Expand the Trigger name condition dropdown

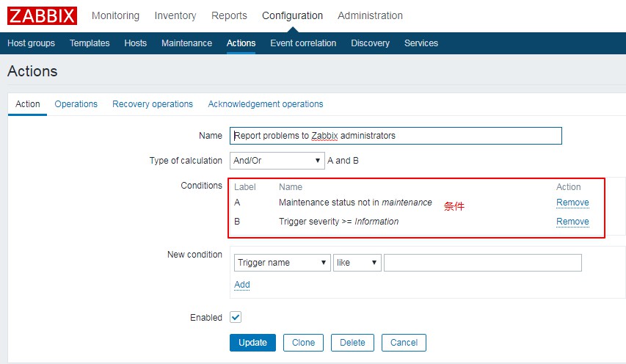[x=282, y=263]
